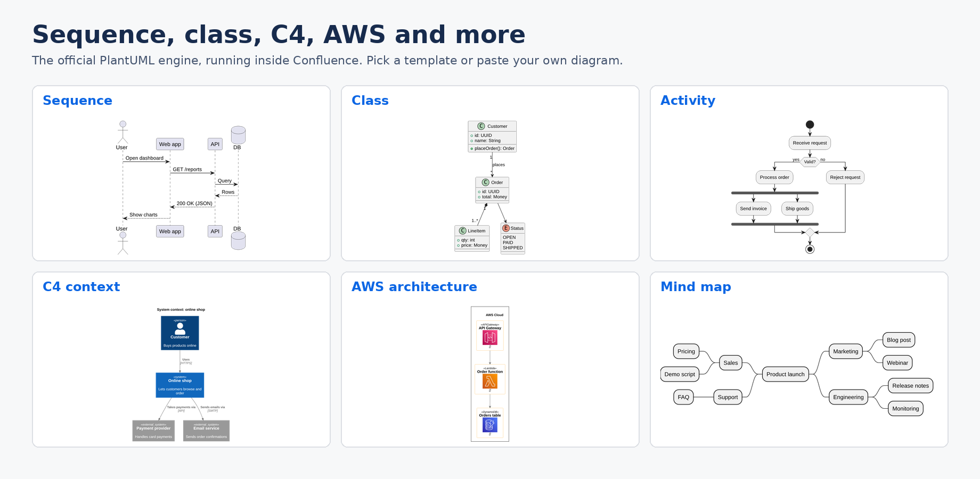
Task: Click the Customer person box in C4
Action: click(180, 333)
